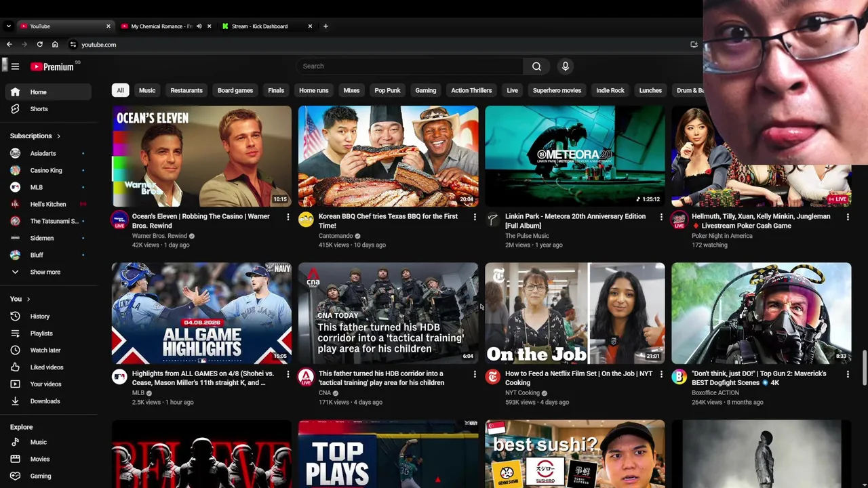Select the Superhero movies filter chip
Screen dimensions: 868x488
pos(557,90)
